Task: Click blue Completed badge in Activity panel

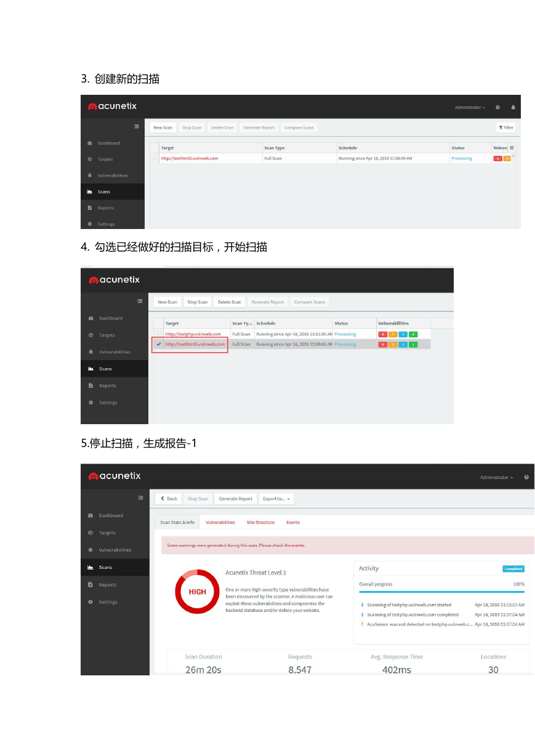Action: pyautogui.click(x=513, y=569)
